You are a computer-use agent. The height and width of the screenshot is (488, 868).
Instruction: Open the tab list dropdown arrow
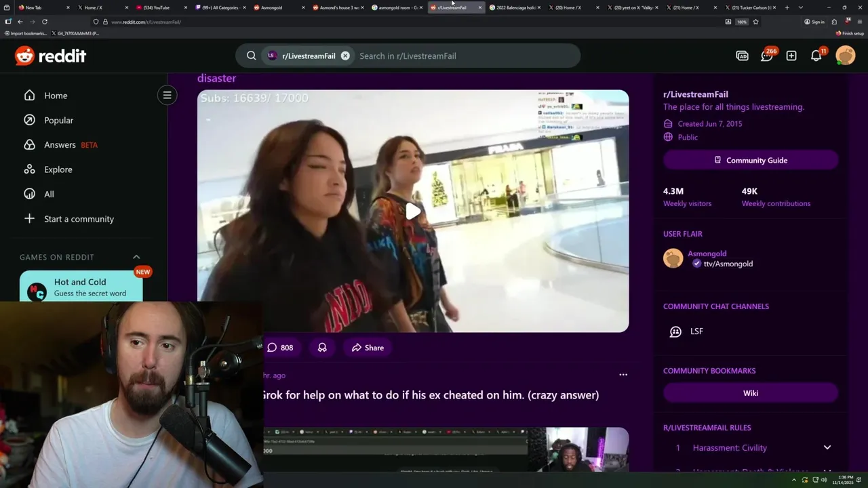click(801, 7)
